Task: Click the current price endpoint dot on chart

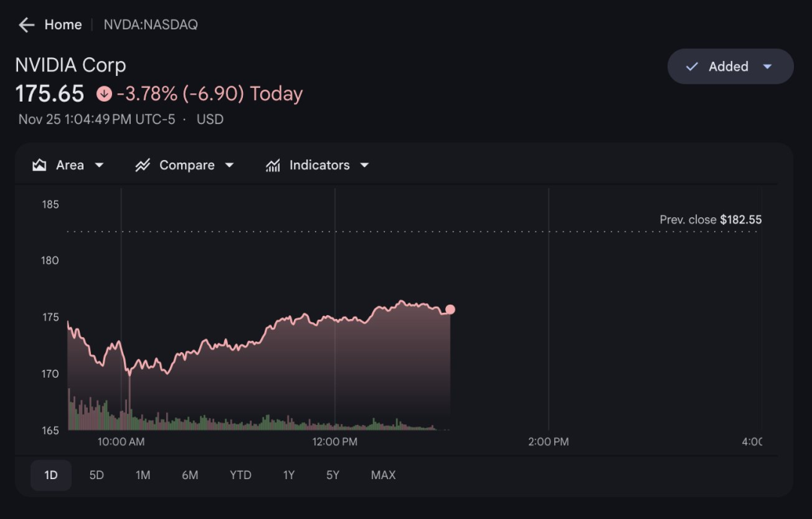Action: click(x=450, y=309)
